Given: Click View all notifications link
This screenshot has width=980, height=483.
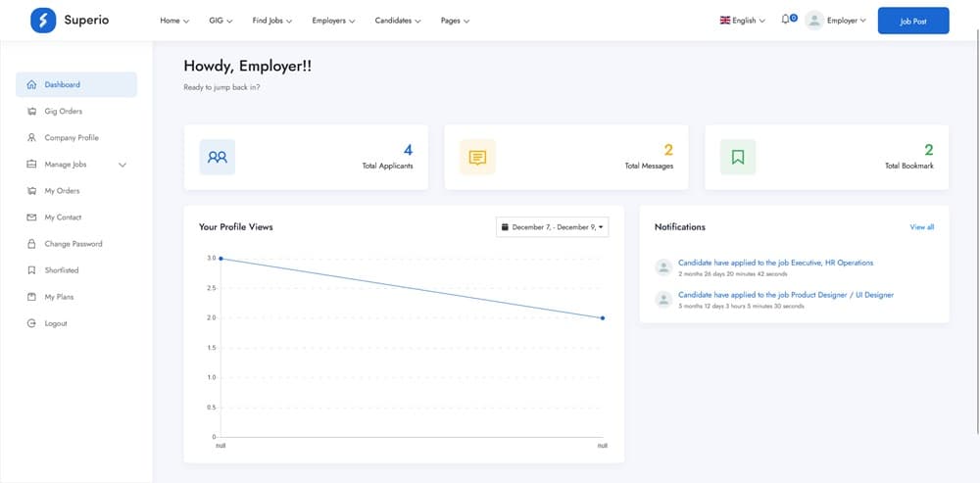Looking at the screenshot, I should point(921,227).
